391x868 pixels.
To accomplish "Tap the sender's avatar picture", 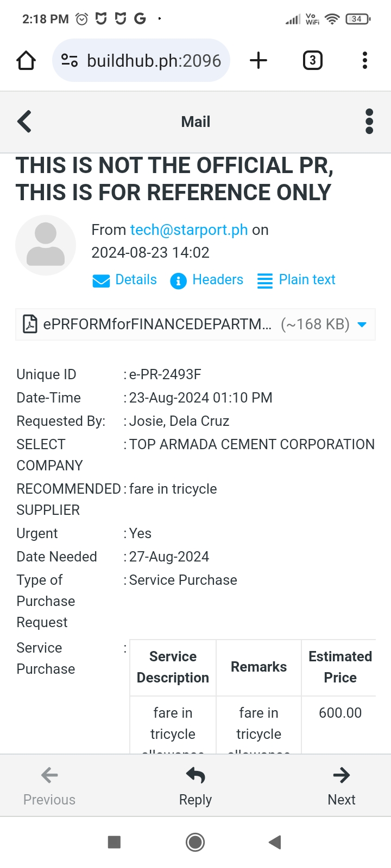I will pos(46,245).
